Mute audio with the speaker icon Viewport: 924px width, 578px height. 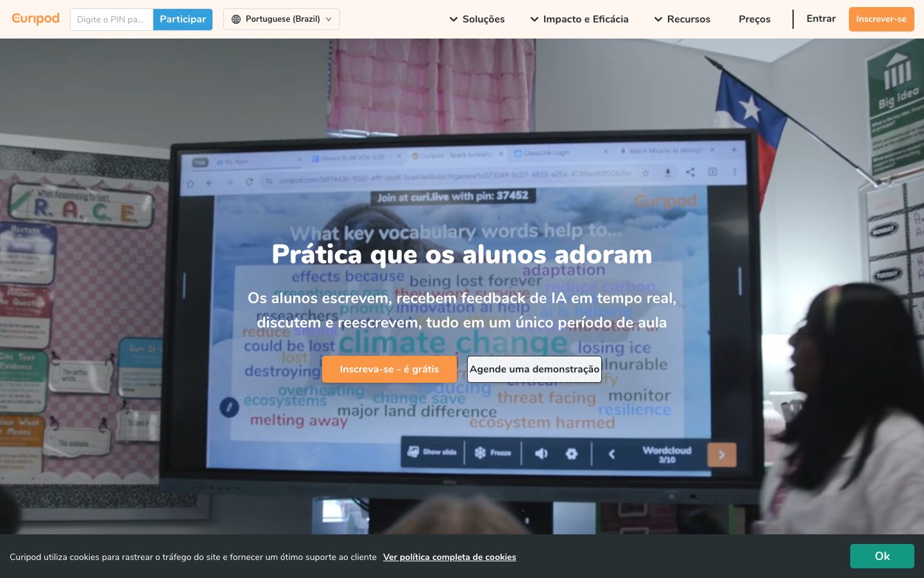(541, 453)
